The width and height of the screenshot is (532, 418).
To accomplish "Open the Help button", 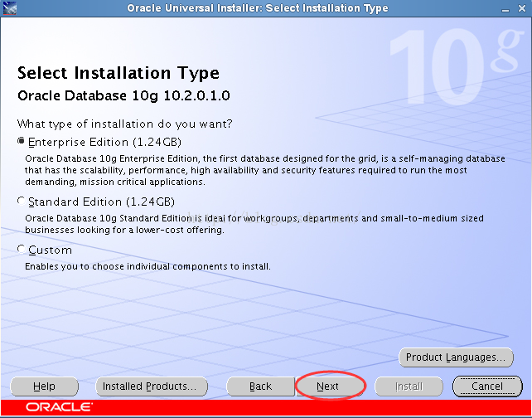I will pyautogui.click(x=45, y=386).
